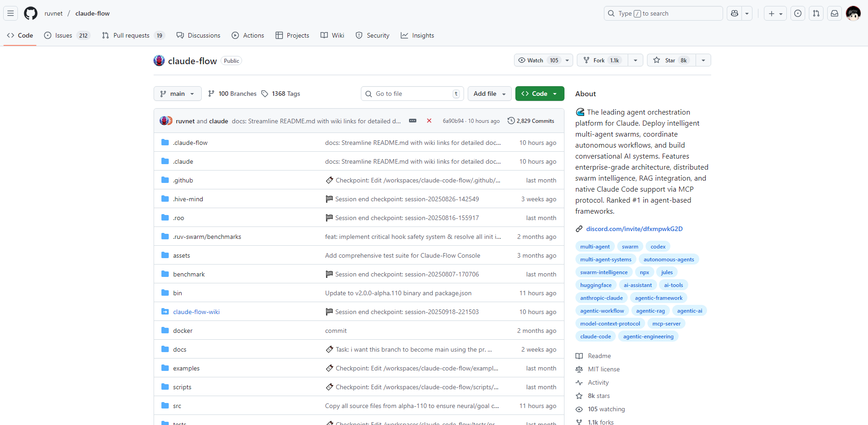Open the claude-flow-wiki submodule folder
Screen dimensions: 868x425
(x=196, y=312)
